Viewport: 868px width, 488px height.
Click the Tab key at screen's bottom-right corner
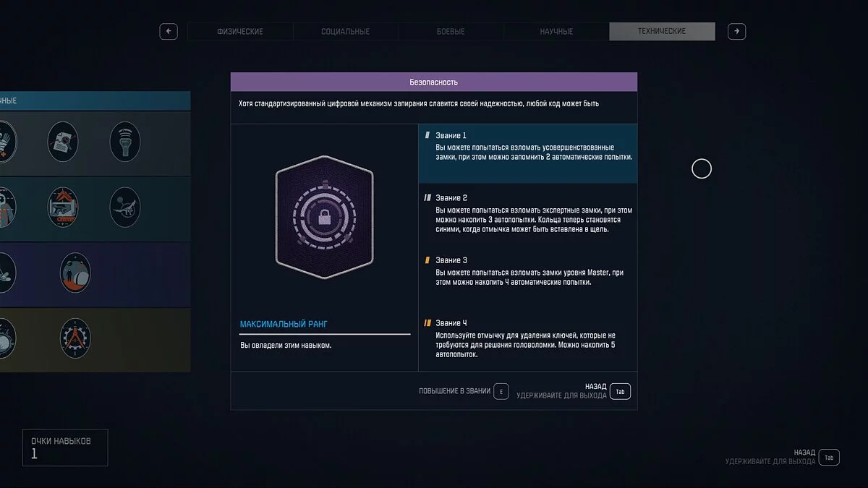click(x=829, y=457)
